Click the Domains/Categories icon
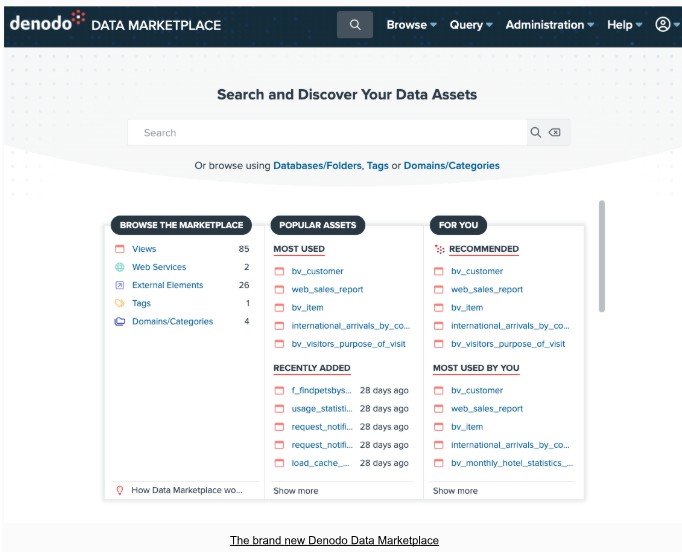Screen dimensions: 682x552 [x=120, y=321]
